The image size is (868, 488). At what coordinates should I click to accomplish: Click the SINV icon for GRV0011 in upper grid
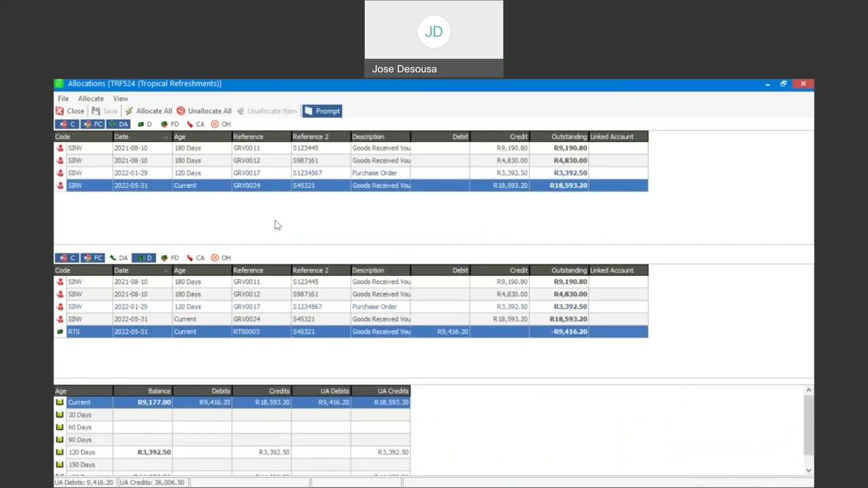60,148
